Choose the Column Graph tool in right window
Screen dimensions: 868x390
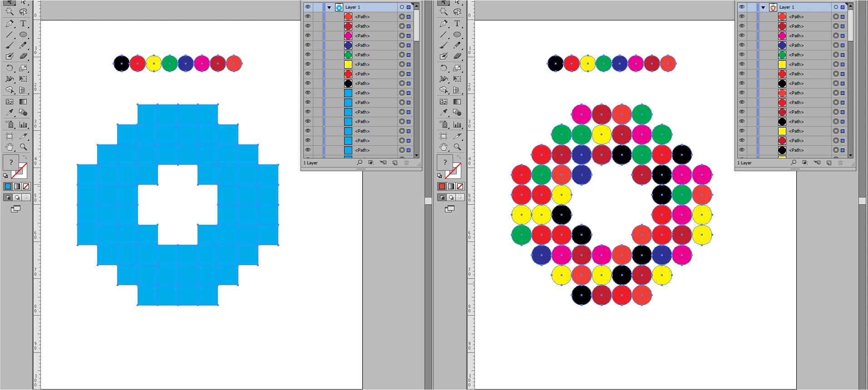(457, 124)
